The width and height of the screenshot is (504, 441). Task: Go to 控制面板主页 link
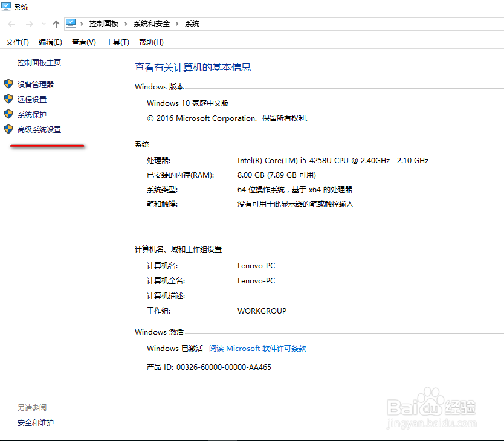[x=39, y=63]
